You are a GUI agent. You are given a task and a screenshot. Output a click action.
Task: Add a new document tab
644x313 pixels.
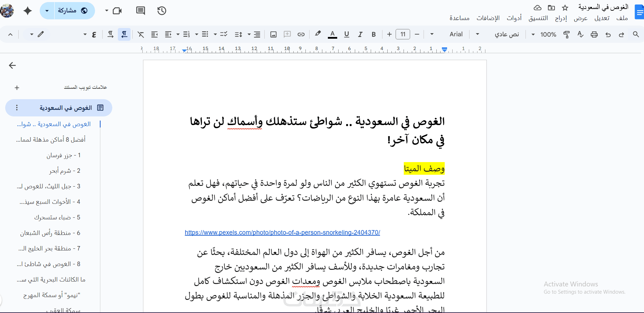(17, 88)
